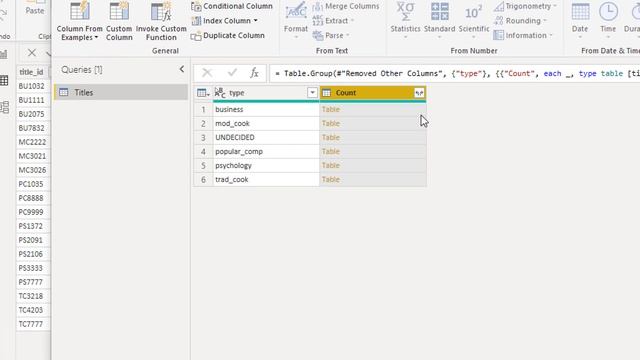This screenshot has width=640, height=360.
Task: Open the Format text menu
Action: click(296, 21)
